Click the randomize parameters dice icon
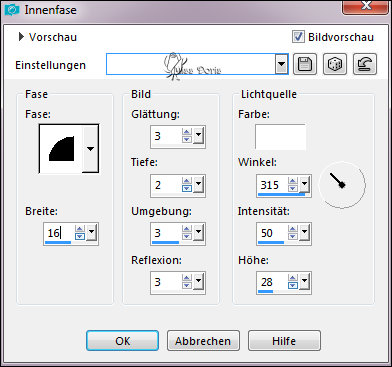This screenshot has width=392, height=367. [x=335, y=64]
